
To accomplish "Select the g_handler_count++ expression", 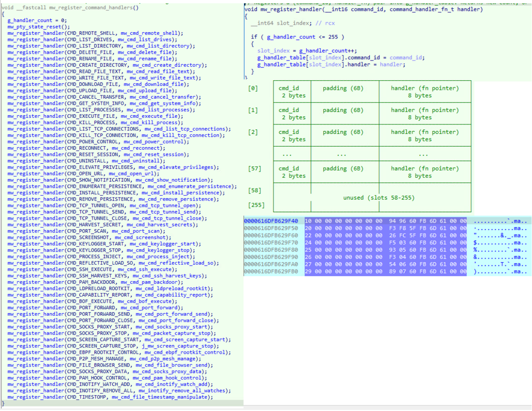I will [327, 51].
